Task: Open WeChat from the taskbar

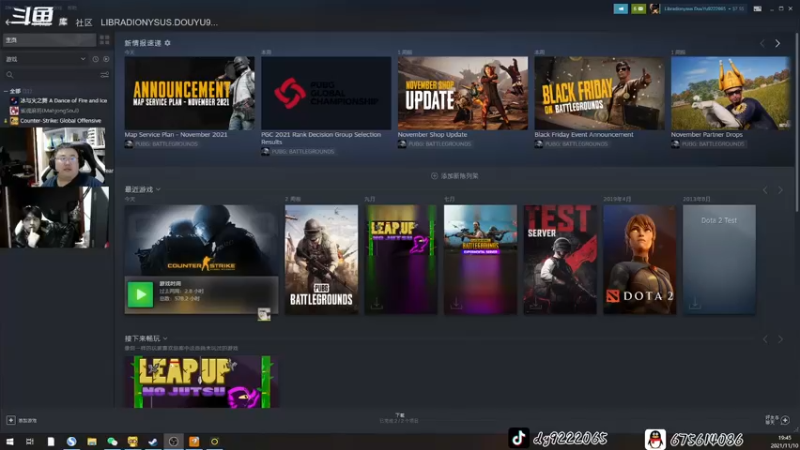Action: (112, 441)
